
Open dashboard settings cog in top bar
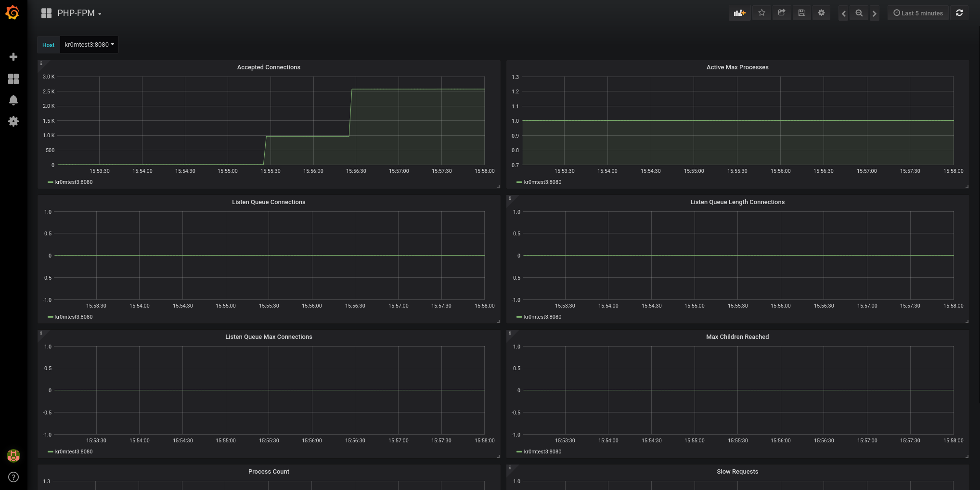coord(822,13)
